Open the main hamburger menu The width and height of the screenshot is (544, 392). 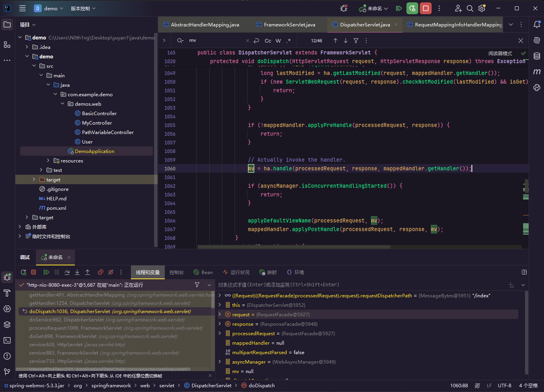(x=22, y=8)
